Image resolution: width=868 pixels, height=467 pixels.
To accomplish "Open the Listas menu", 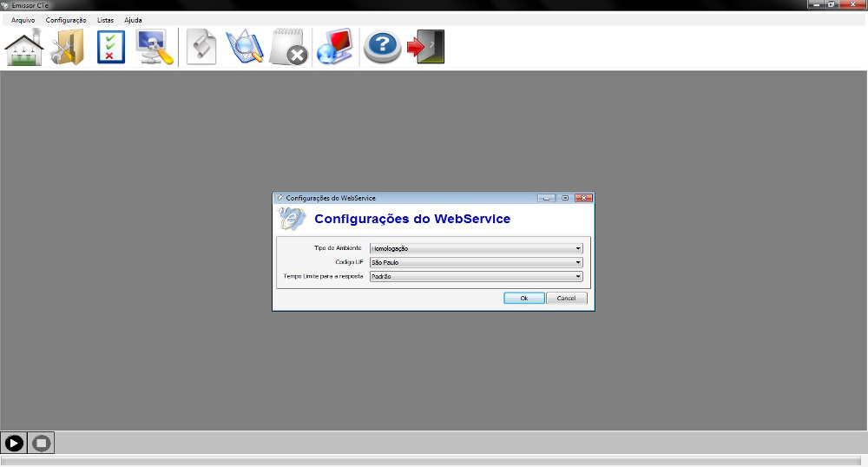I will pos(105,20).
